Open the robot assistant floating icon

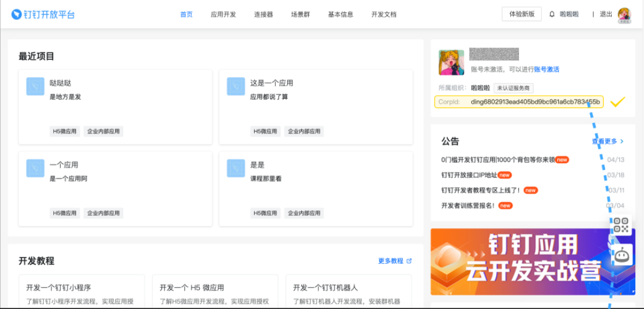click(x=622, y=254)
